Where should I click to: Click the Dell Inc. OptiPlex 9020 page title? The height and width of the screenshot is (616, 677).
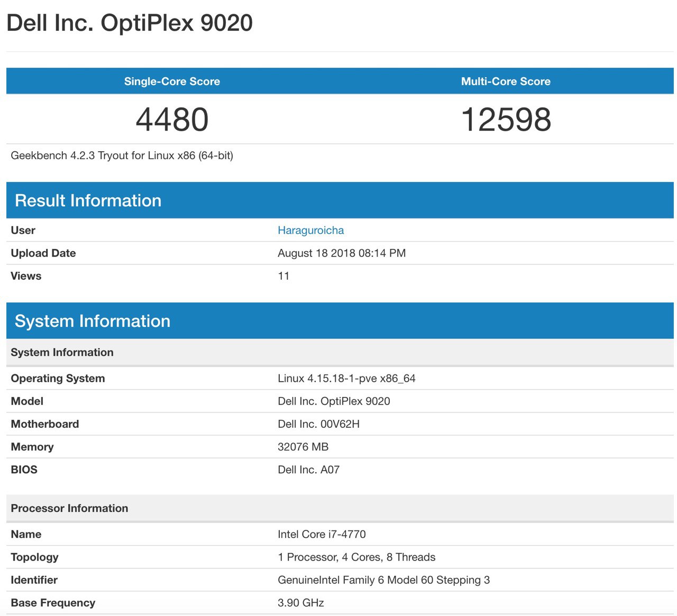pos(130,23)
